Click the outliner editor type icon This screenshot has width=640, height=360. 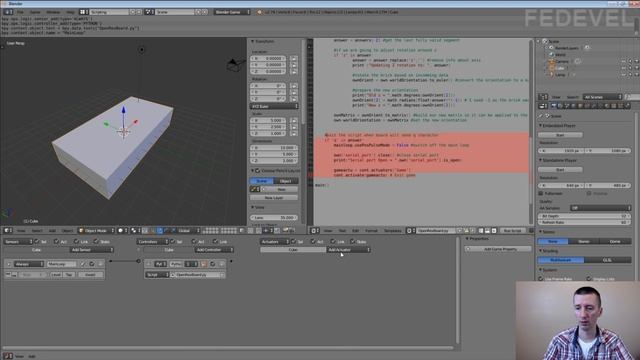click(x=542, y=97)
